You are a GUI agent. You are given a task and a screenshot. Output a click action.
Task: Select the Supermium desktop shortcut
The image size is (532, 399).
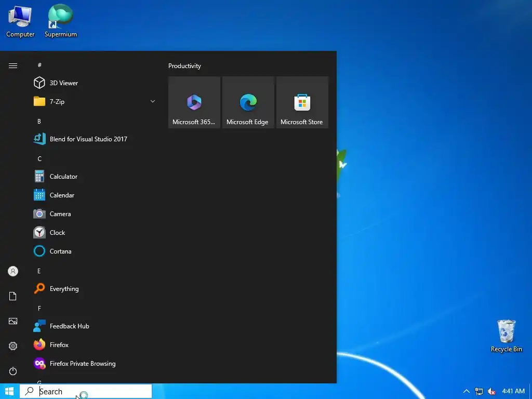tap(61, 21)
